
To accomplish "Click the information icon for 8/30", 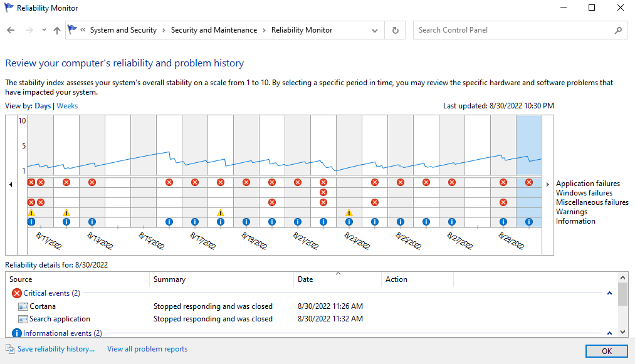I will (x=529, y=222).
